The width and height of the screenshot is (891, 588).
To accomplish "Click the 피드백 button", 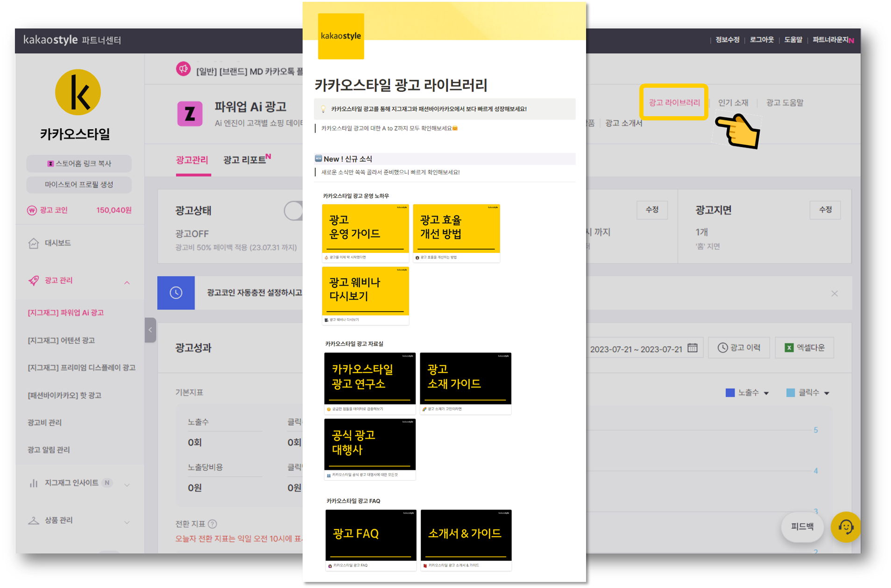I will click(802, 527).
